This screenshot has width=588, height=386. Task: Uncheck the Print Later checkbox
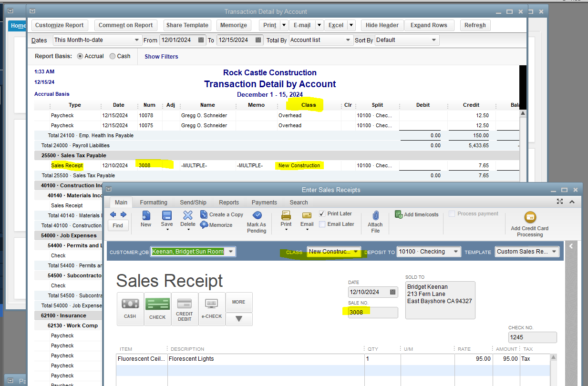tap(322, 213)
